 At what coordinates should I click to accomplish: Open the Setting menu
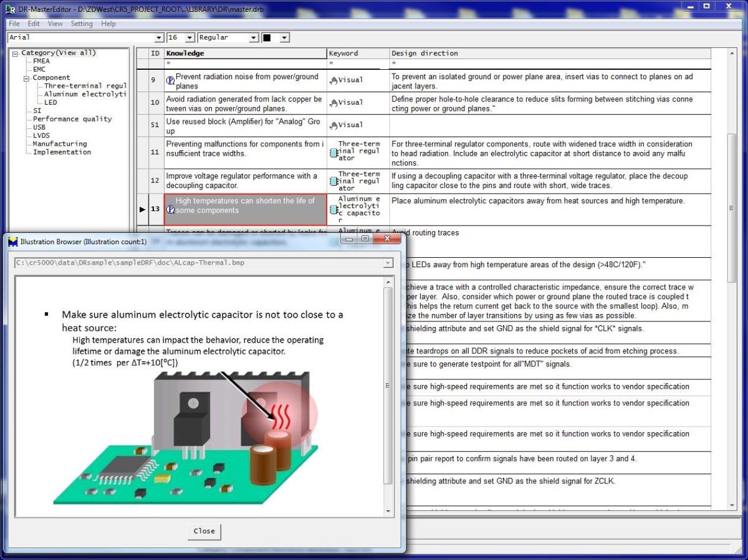[x=82, y=24]
